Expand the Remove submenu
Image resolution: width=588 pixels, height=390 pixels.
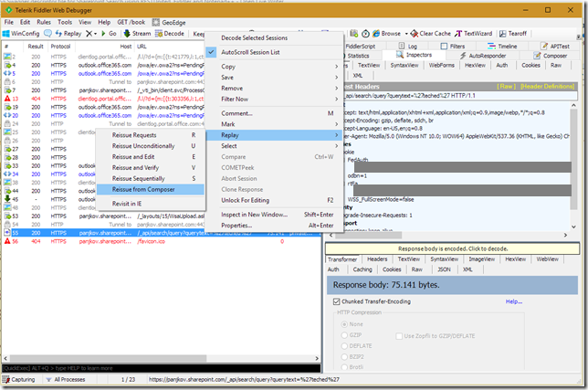pyautogui.click(x=274, y=88)
